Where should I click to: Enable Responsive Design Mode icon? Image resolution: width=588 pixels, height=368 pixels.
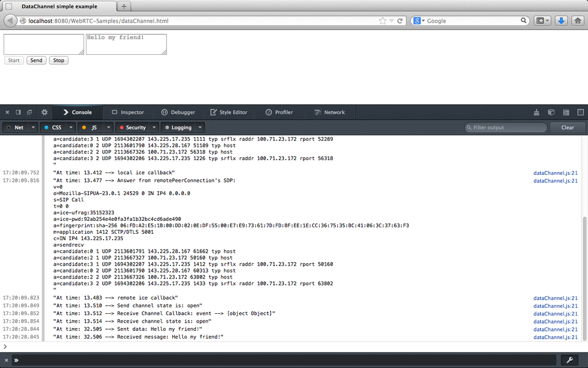(580, 112)
